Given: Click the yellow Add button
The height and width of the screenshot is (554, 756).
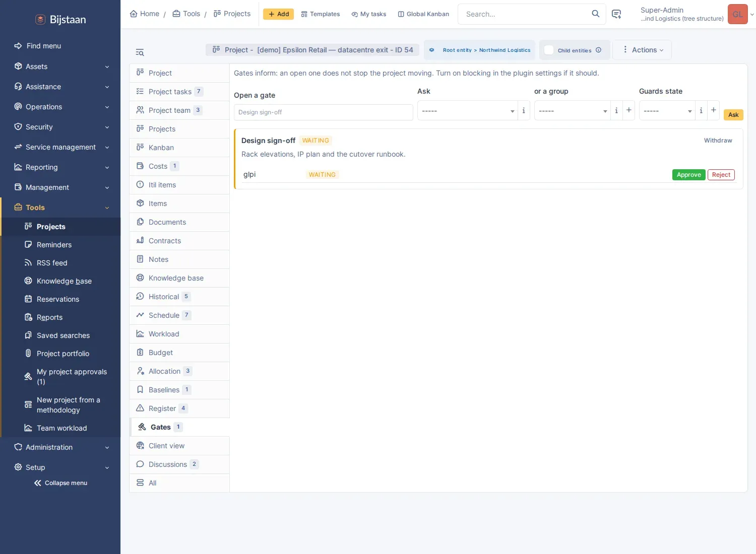Looking at the screenshot, I should pos(278,14).
